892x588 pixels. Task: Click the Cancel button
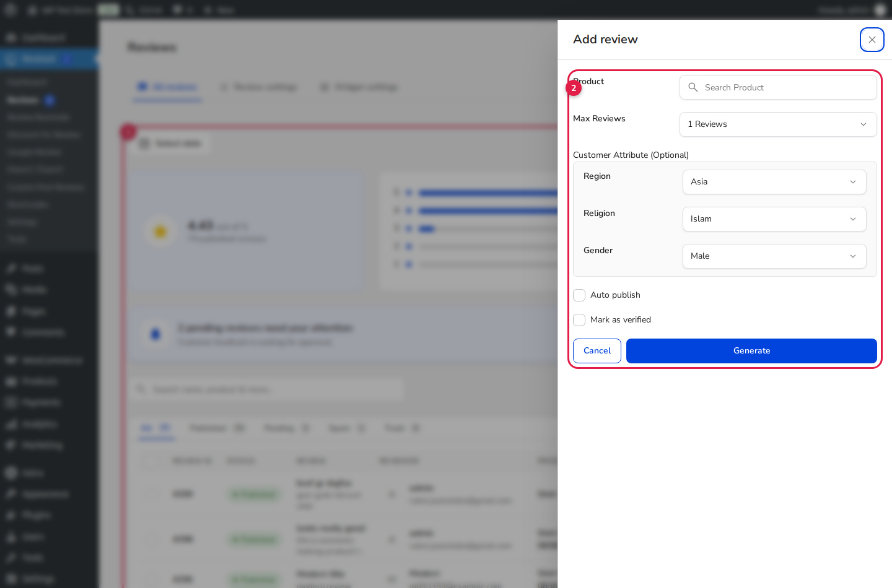597,351
